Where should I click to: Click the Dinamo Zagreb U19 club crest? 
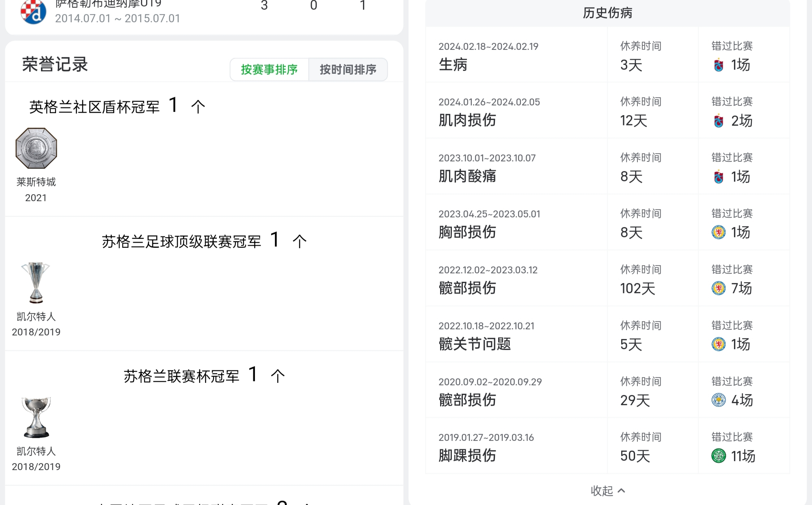point(33,11)
